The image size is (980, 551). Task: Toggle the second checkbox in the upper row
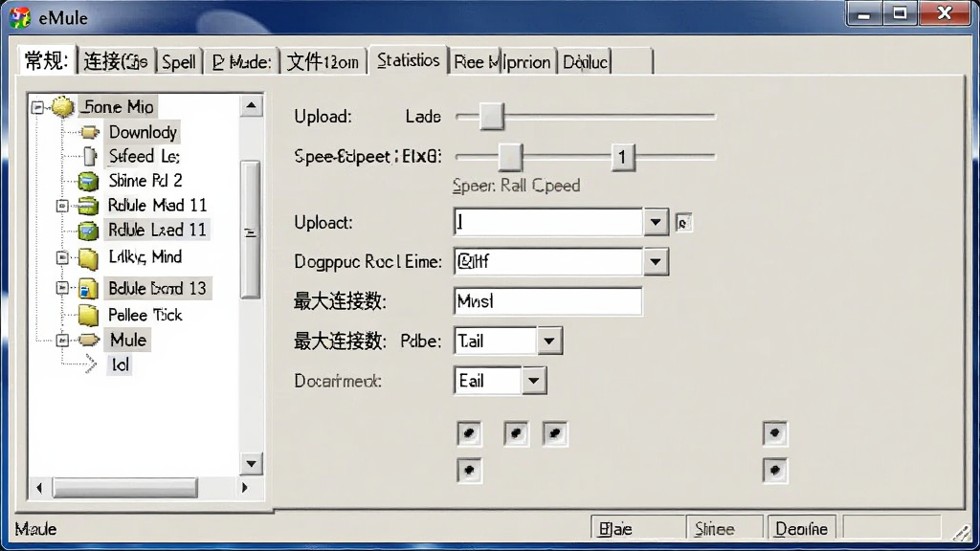tap(516, 433)
